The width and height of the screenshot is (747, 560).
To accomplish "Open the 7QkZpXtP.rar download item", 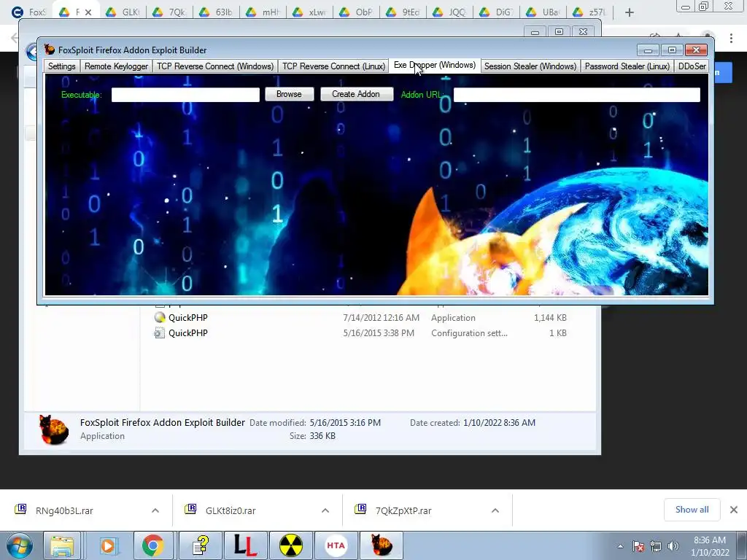I will click(403, 510).
